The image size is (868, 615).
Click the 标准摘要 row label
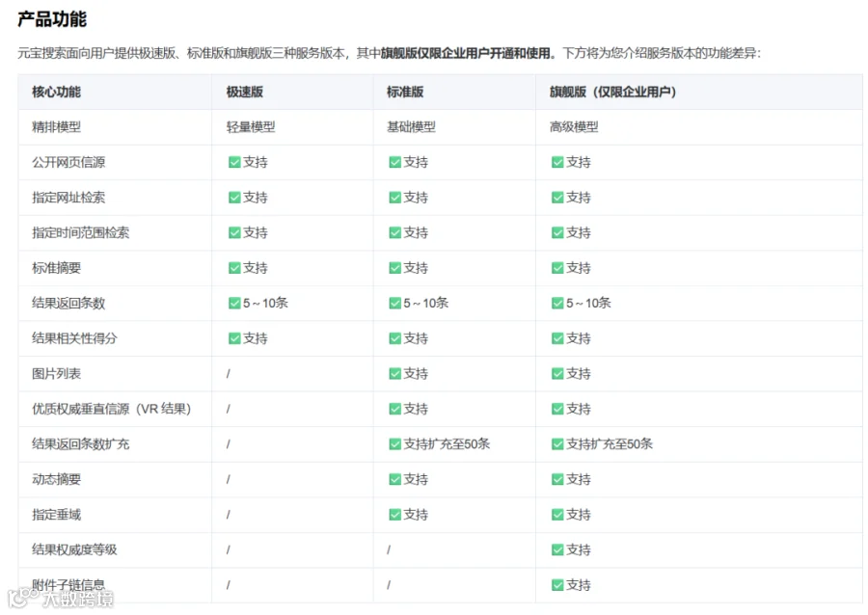[57, 268]
